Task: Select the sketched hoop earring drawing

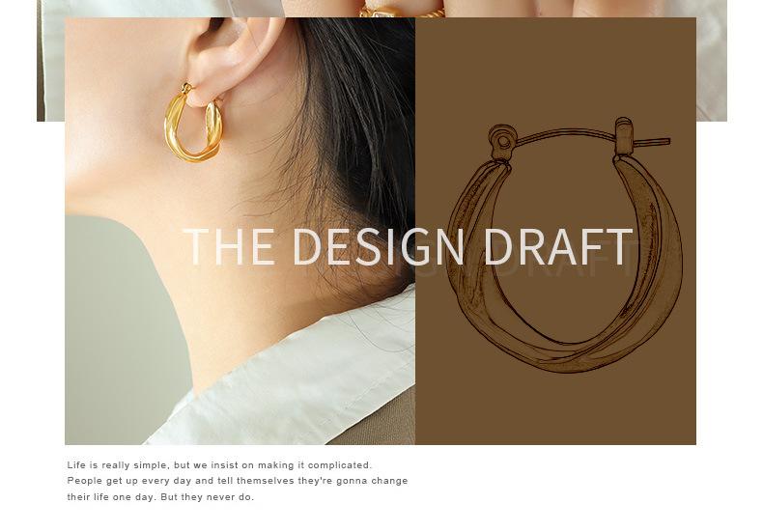Action: pos(564,244)
